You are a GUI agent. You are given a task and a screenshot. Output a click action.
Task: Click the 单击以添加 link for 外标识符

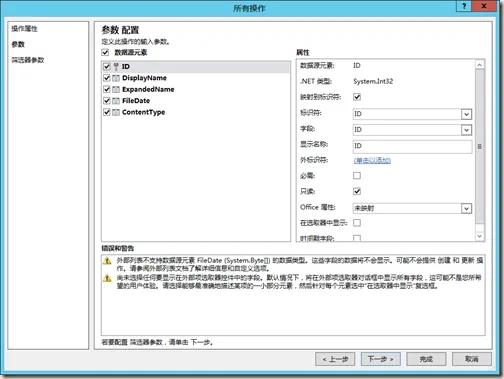(372, 160)
